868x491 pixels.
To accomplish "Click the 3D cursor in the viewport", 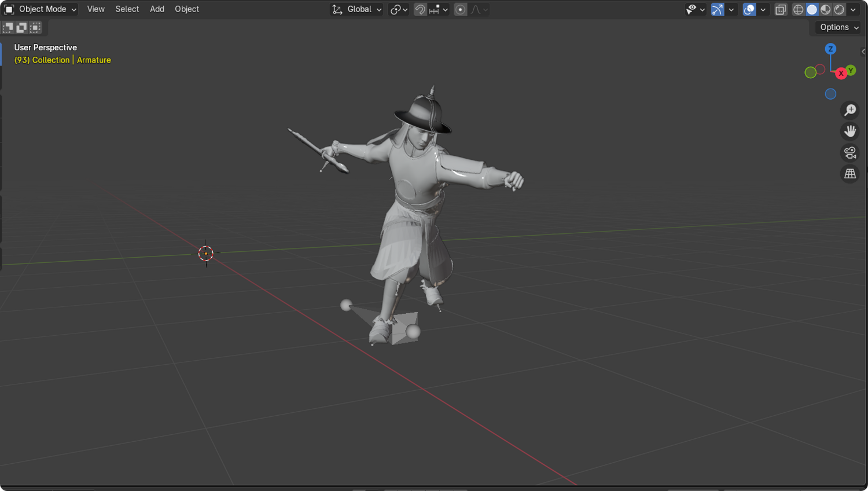I will coord(206,253).
